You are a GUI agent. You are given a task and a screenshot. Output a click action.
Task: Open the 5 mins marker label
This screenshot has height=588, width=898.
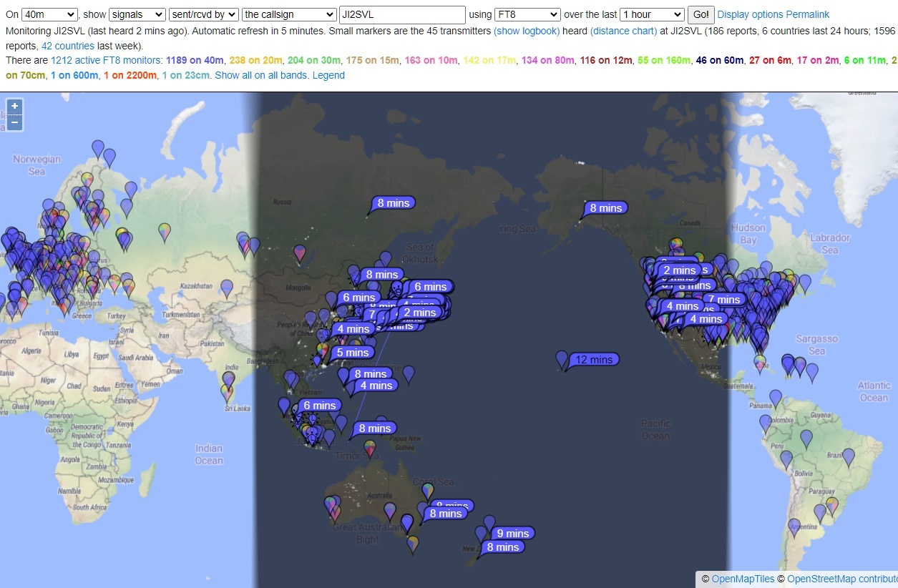point(353,353)
